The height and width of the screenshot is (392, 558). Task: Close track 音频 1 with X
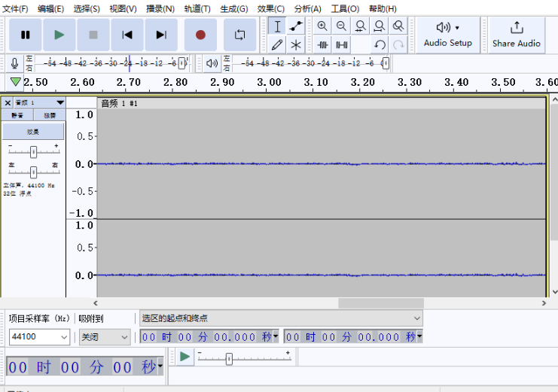click(8, 103)
